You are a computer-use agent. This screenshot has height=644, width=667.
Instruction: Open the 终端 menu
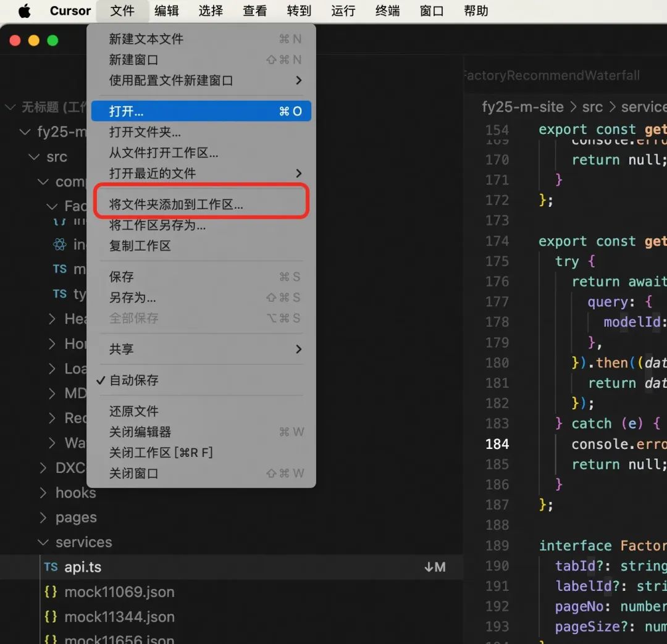(387, 10)
